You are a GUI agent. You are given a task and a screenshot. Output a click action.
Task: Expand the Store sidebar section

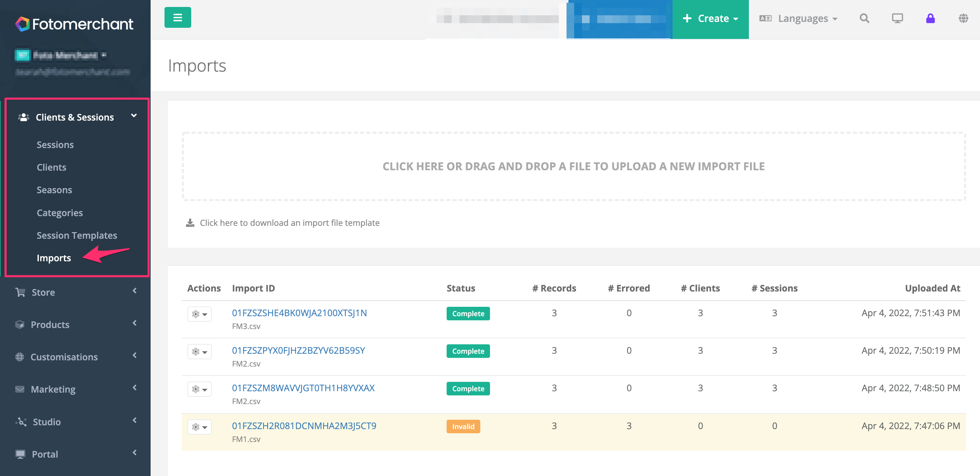[75, 292]
